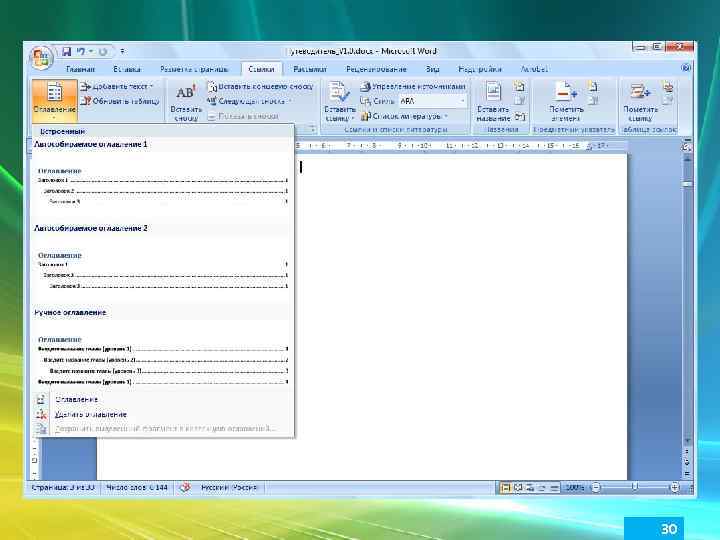This screenshot has height=540, width=720.
Task: Click the insert table of authorities icon
Action: (x=668, y=86)
